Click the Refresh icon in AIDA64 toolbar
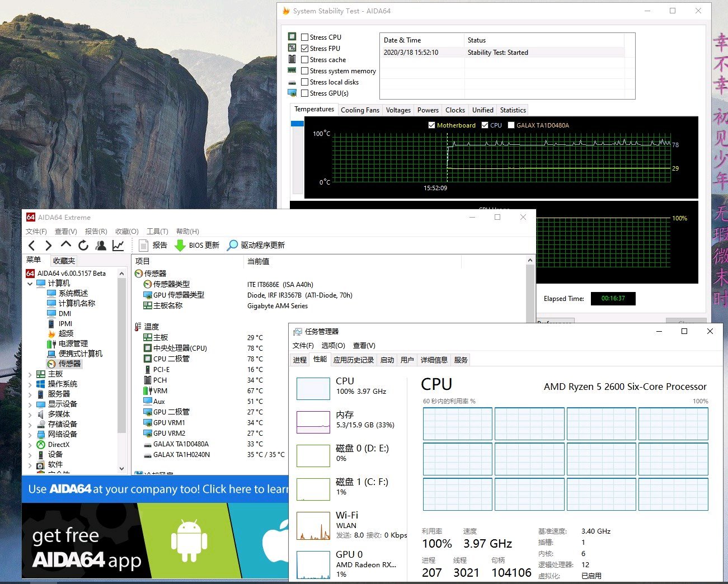728x584 pixels. (83, 245)
